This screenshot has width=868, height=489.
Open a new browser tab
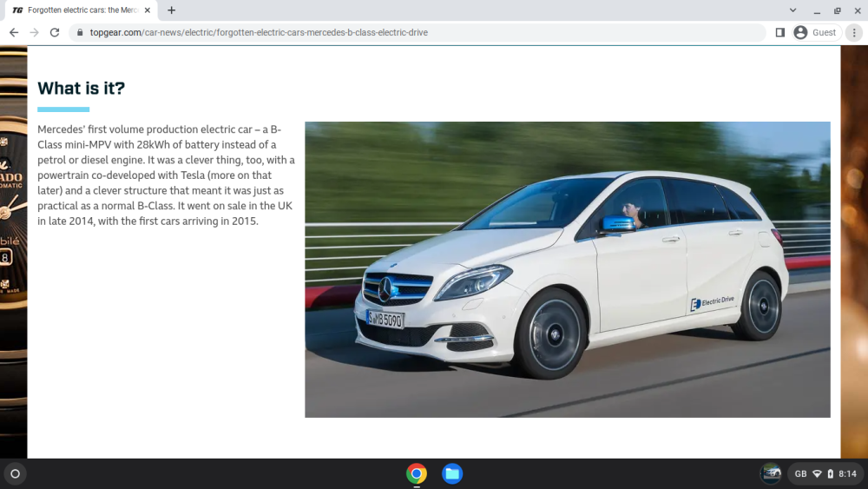(172, 10)
